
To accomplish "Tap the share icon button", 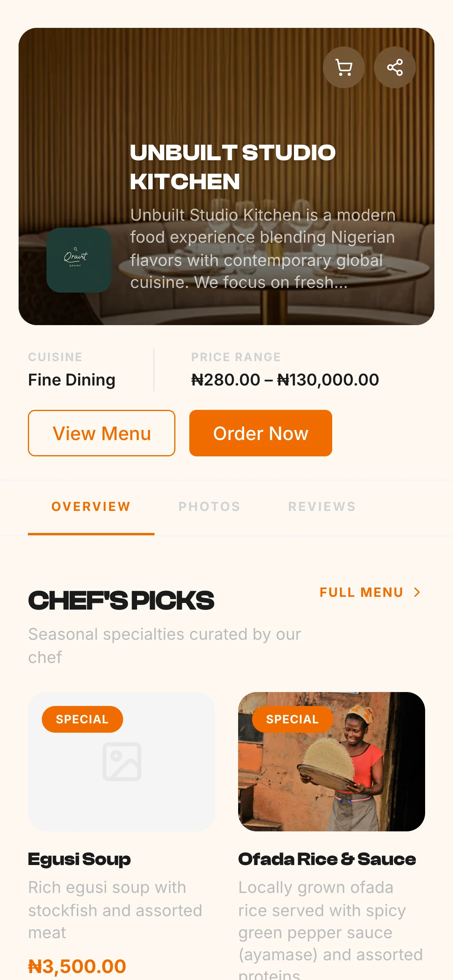I will [x=395, y=67].
